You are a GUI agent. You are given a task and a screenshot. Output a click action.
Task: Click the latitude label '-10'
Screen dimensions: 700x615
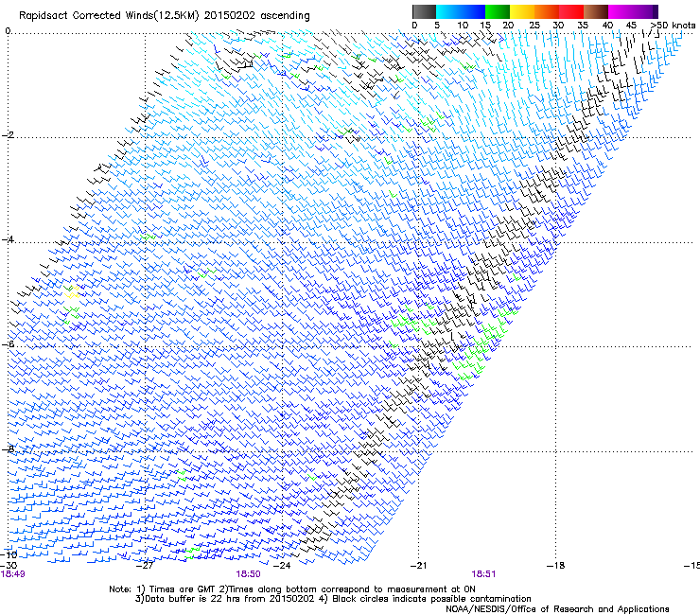[9, 555]
